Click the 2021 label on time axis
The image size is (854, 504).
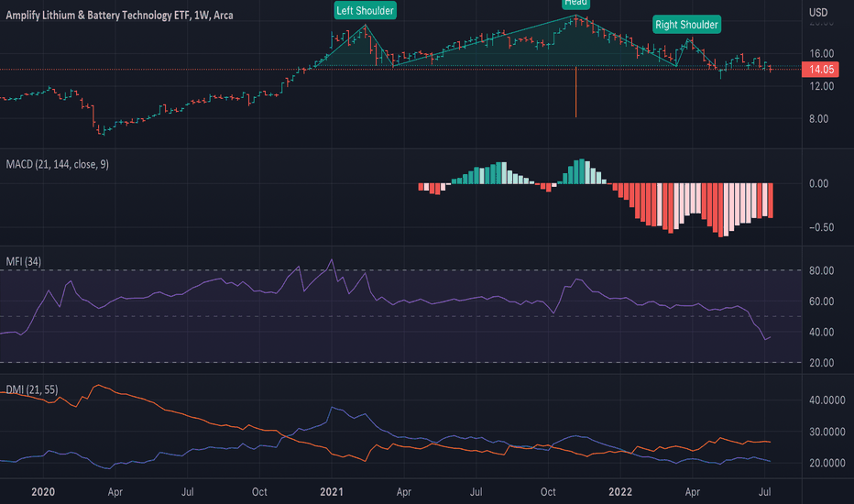(x=332, y=492)
